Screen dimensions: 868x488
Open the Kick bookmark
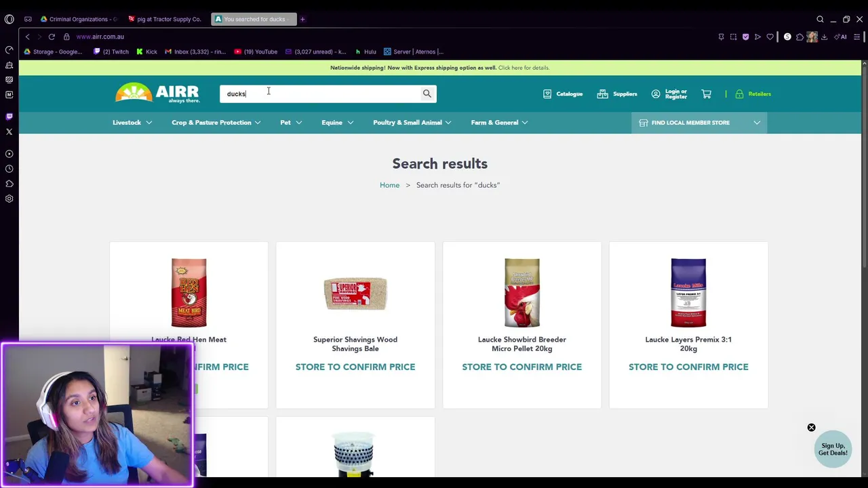[x=146, y=52]
